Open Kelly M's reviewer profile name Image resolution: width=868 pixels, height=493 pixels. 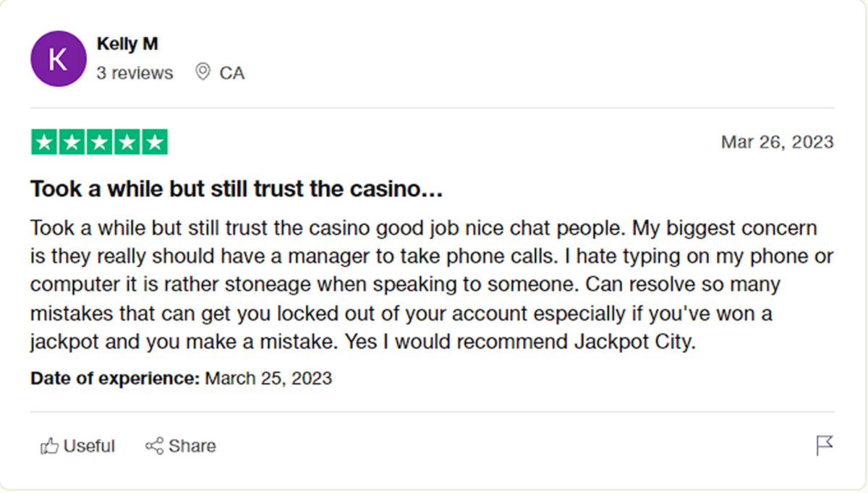(127, 44)
